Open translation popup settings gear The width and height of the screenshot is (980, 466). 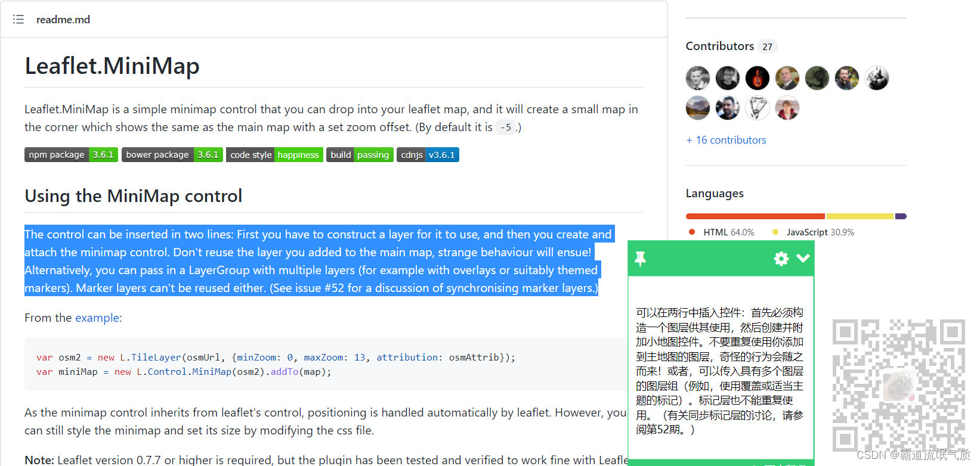tap(781, 258)
